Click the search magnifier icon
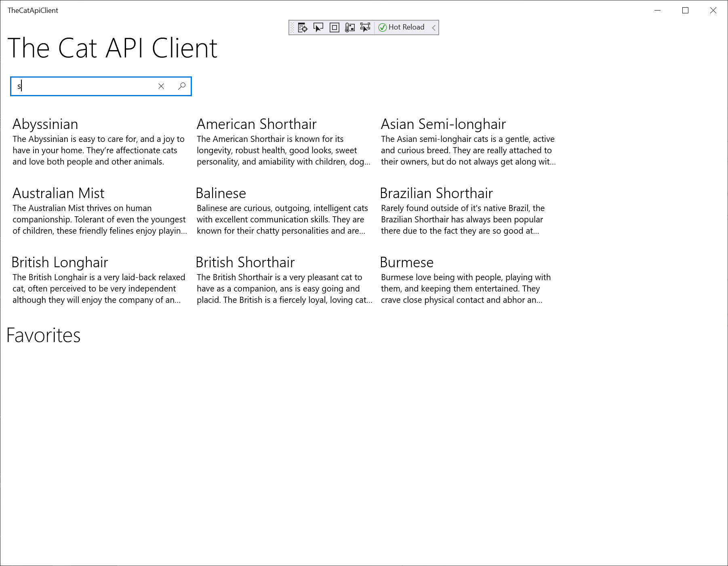The height and width of the screenshot is (566, 728). click(x=181, y=86)
